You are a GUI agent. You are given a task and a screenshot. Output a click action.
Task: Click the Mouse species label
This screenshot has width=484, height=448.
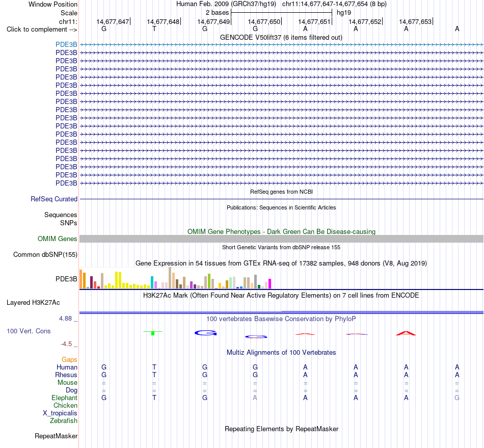[x=67, y=383]
